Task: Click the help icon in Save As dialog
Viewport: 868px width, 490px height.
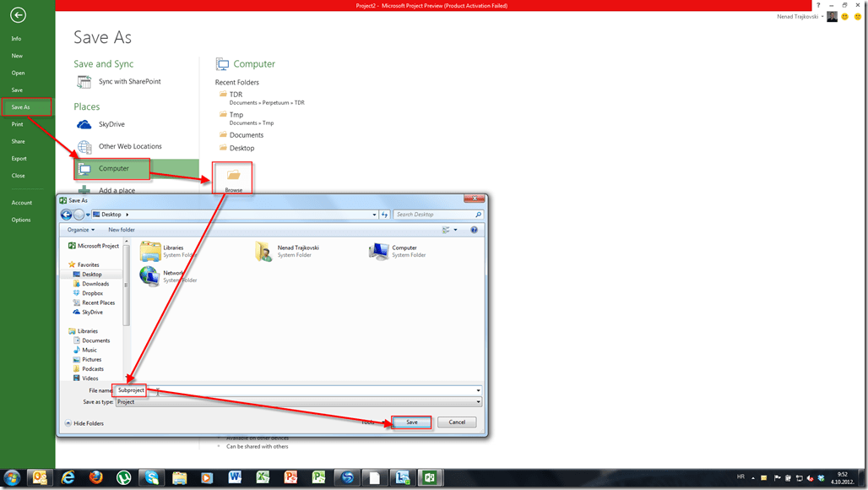Action: coord(475,230)
